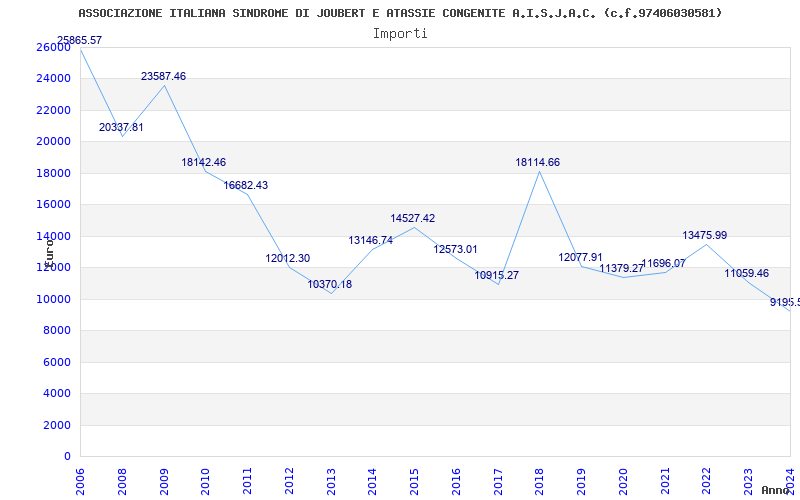Screen dimensions: 800x500
Task: Click the 16682.43 data label
Action: [245, 186]
